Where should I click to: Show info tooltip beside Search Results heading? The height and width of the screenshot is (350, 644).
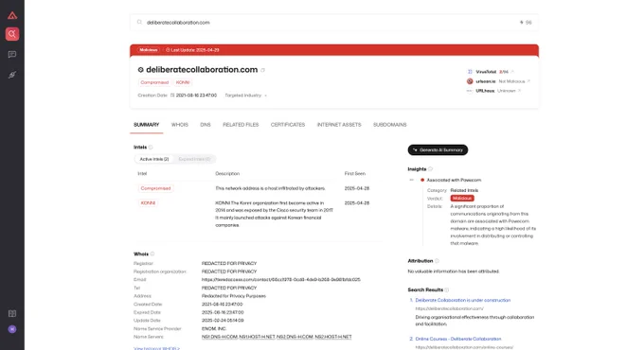coord(447,289)
